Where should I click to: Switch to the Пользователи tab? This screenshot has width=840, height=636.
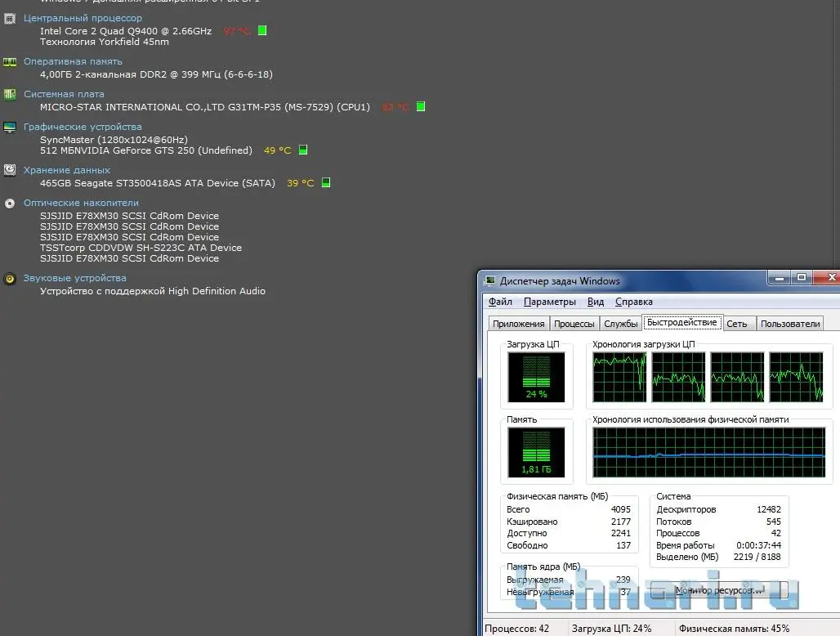(x=789, y=324)
